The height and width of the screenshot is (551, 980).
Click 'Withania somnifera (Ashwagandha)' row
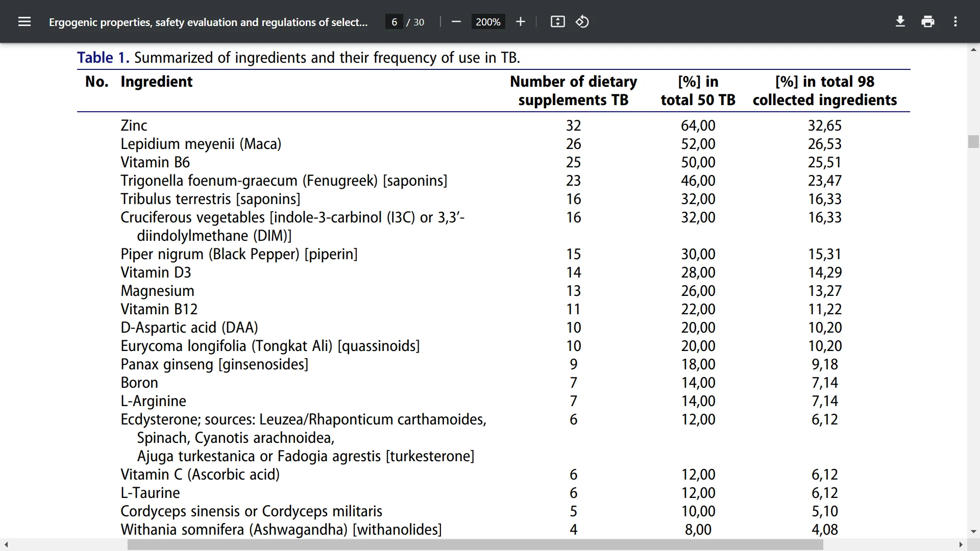pyautogui.click(x=281, y=530)
